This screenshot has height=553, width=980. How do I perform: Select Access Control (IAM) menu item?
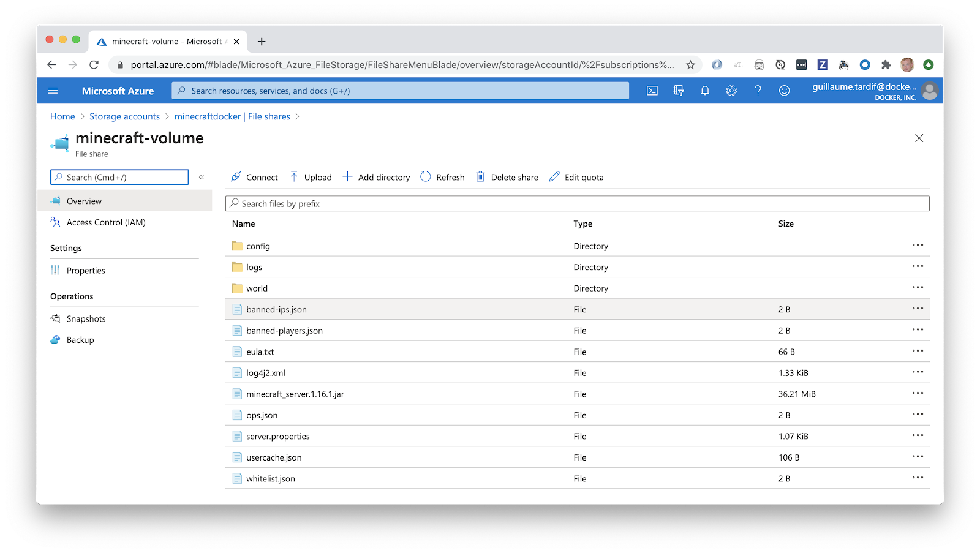click(x=106, y=222)
